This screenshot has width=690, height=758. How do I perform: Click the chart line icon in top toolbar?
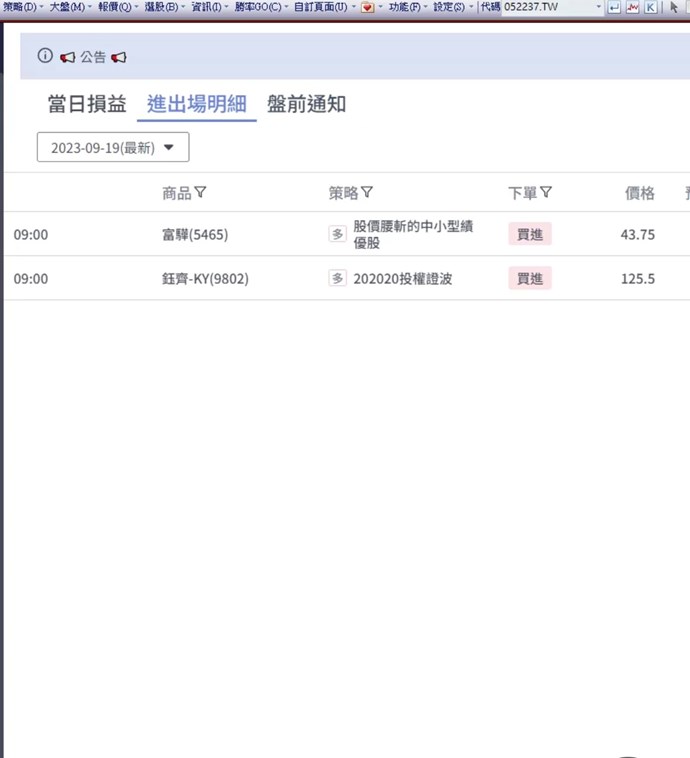632,7
